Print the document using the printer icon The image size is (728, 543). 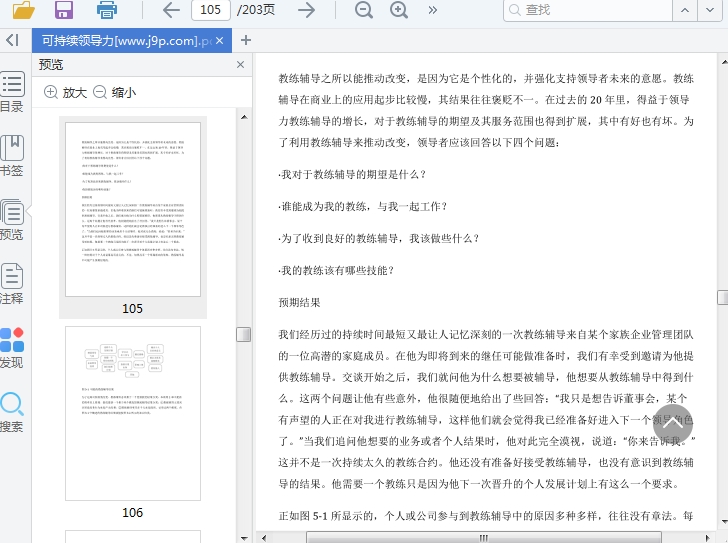(x=107, y=10)
